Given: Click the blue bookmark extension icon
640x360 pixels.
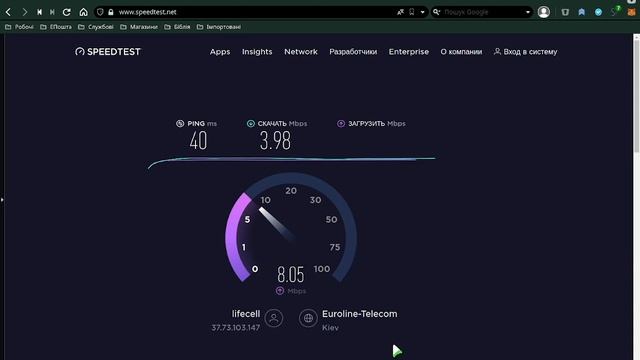Looking at the screenshot, I should [x=582, y=12].
